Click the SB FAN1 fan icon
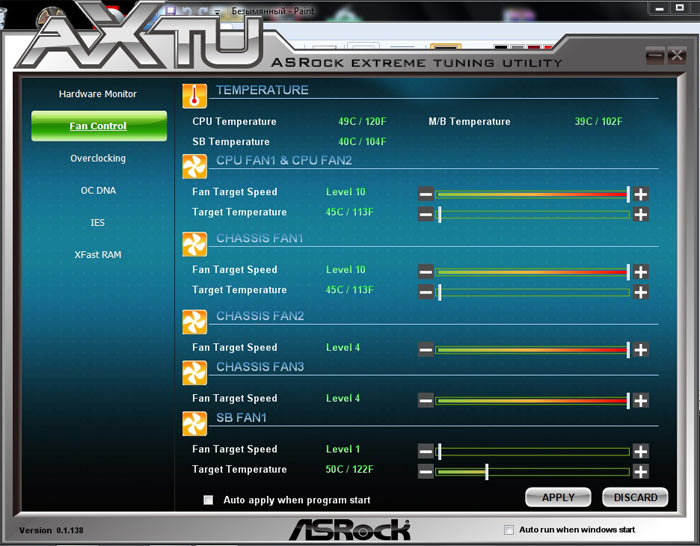700x546 pixels. pos(194,423)
